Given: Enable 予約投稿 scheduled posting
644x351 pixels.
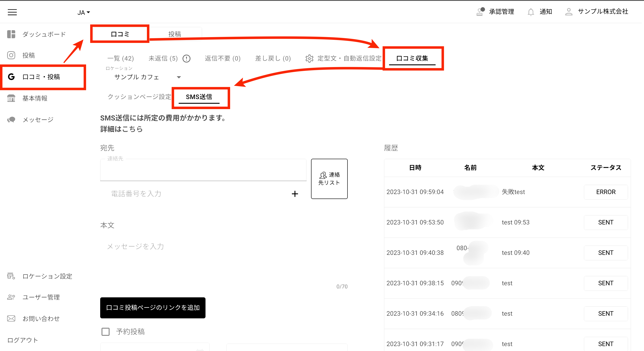Looking at the screenshot, I should [x=105, y=332].
